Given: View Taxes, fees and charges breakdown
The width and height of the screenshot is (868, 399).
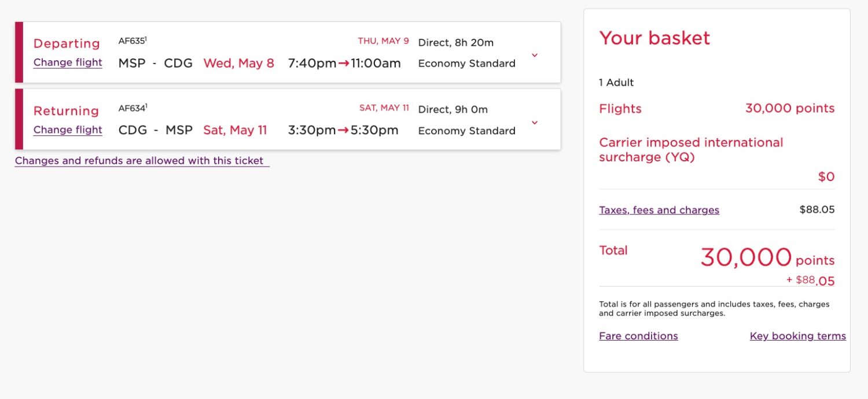Looking at the screenshot, I should point(659,210).
